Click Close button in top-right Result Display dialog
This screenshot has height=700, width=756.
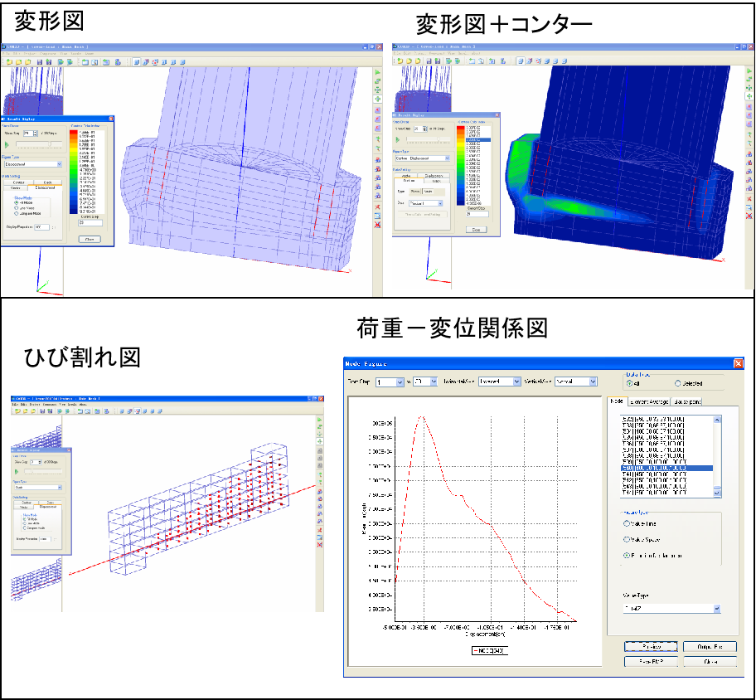point(477,229)
